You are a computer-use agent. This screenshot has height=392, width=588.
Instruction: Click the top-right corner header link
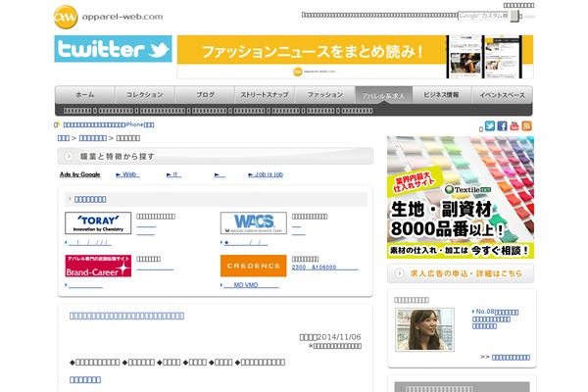coord(518,5)
